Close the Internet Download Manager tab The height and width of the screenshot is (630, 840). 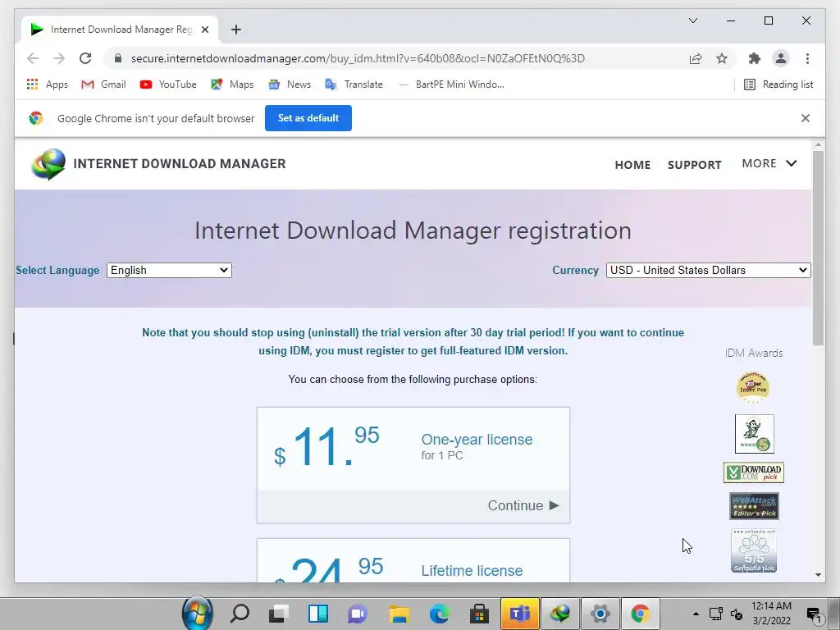tap(204, 30)
